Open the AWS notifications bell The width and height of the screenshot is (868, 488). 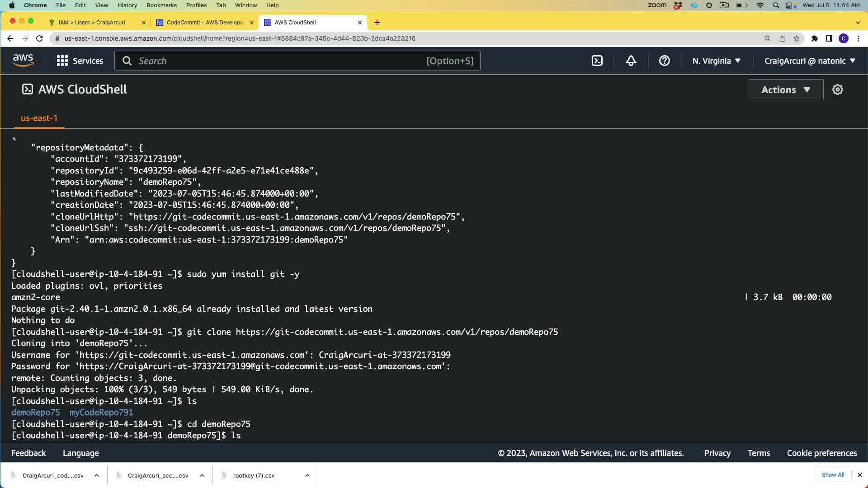point(631,61)
